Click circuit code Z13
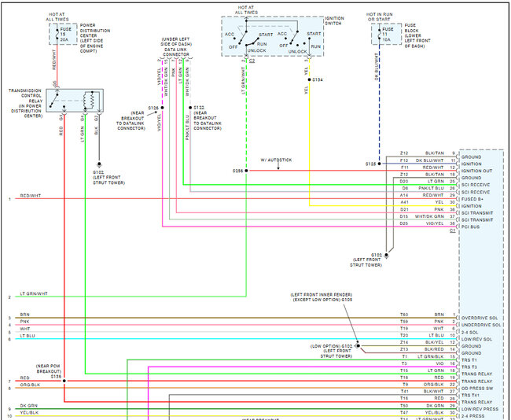Viewport: 511px width, 420px height. (x=404, y=349)
